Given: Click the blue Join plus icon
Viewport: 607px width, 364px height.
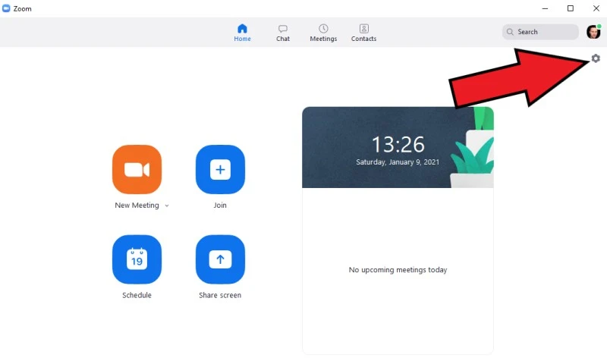Looking at the screenshot, I should coord(220,169).
